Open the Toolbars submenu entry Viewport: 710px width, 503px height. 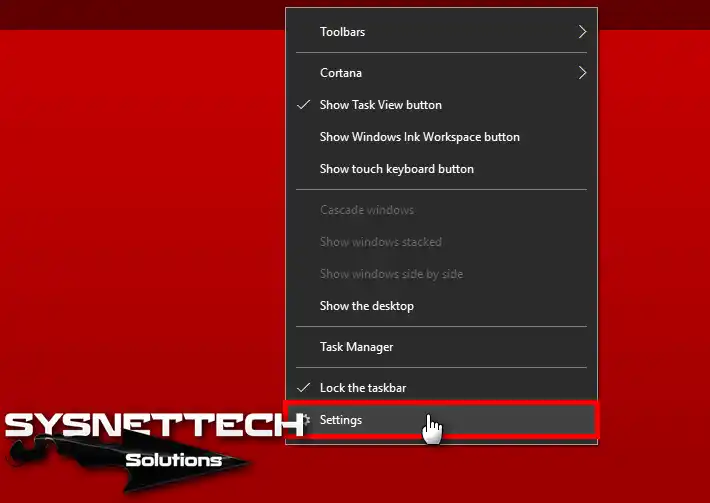441,32
